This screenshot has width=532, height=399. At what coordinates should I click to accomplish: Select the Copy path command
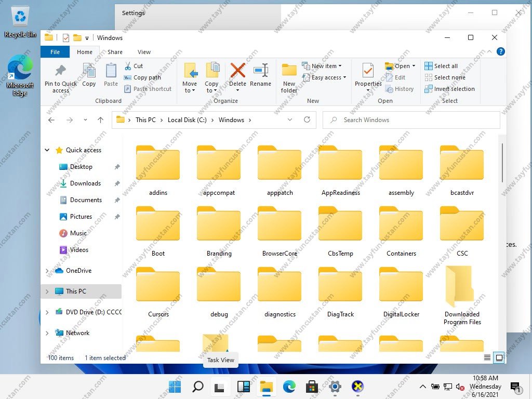pyautogui.click(x=142, y=77)
